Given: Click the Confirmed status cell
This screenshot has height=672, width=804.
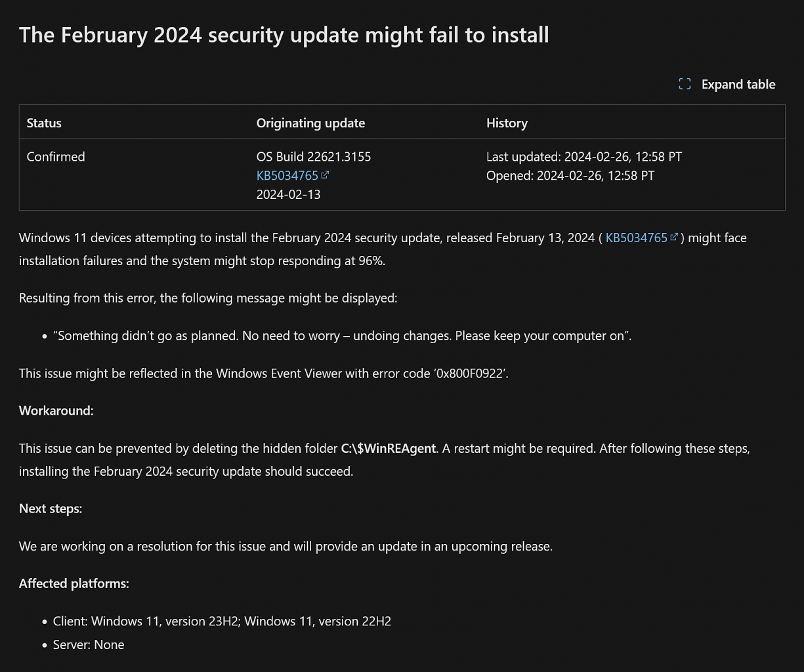Looking at the screenshot, I should (x=56, y=157).
